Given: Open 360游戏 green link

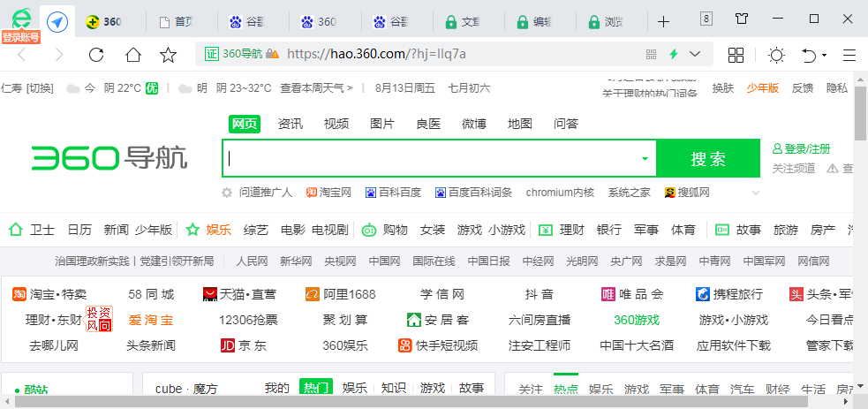Looking at the screenshot, I should pyautogui.click(x=637, y=320).
